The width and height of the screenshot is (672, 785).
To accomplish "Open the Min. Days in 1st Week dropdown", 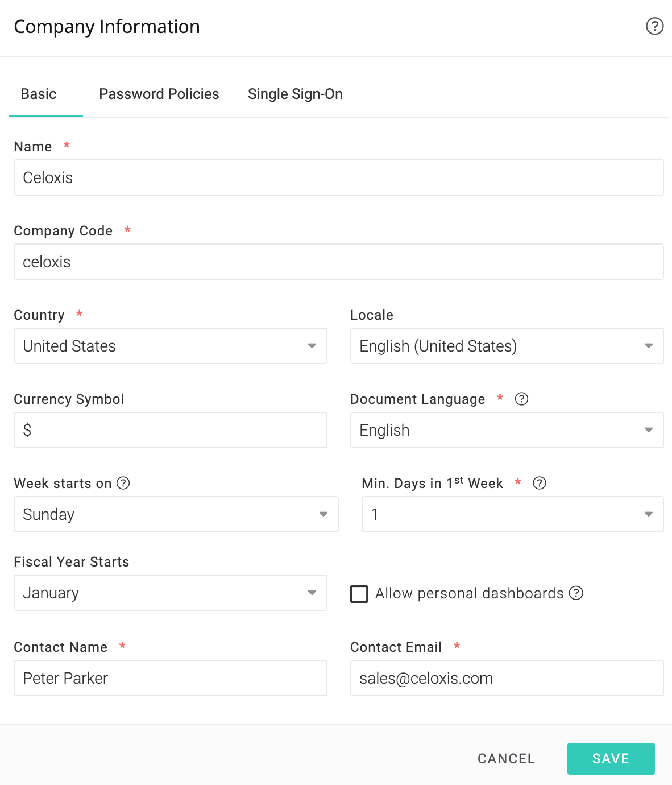I will pos(513,514).
